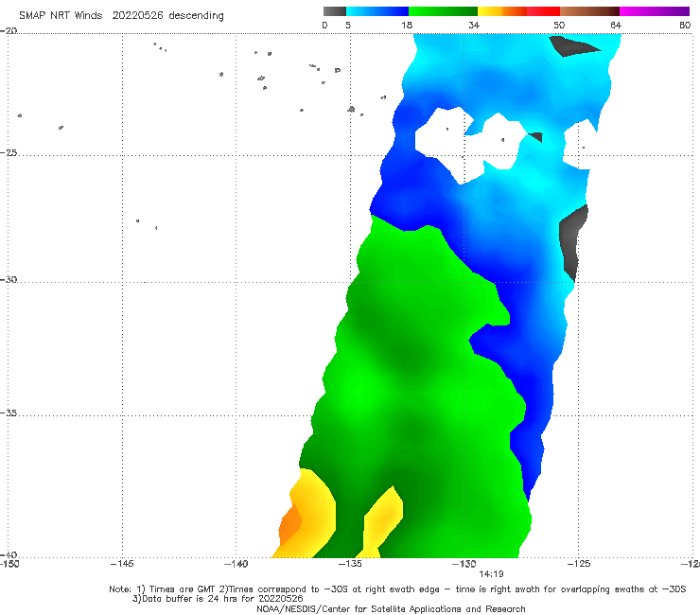Viewport: 700px width, 615px height.
Task: Click the 'Times are GMT' note line
Action: pos(397,589)
